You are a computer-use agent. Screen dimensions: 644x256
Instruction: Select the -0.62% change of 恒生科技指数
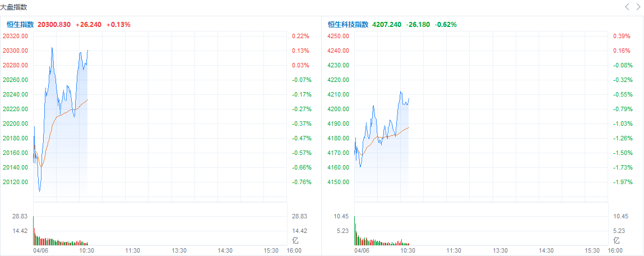pyautogui.click(x=447, y=25)
